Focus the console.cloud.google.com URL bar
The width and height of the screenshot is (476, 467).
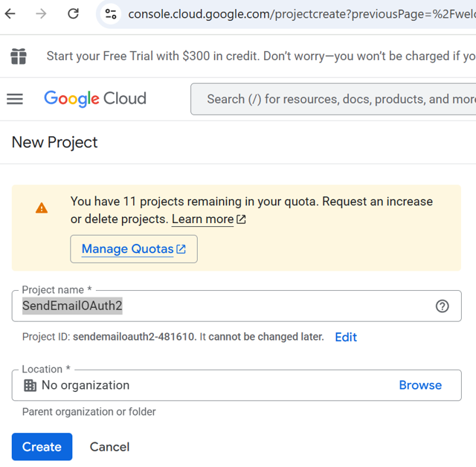[x=297, y=14]
